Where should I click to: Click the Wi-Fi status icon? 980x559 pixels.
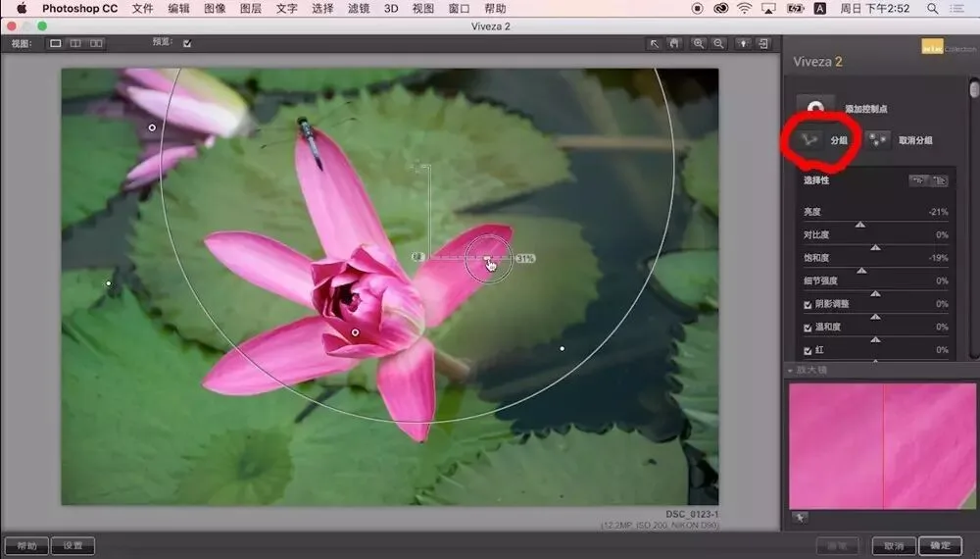[744, 8]
